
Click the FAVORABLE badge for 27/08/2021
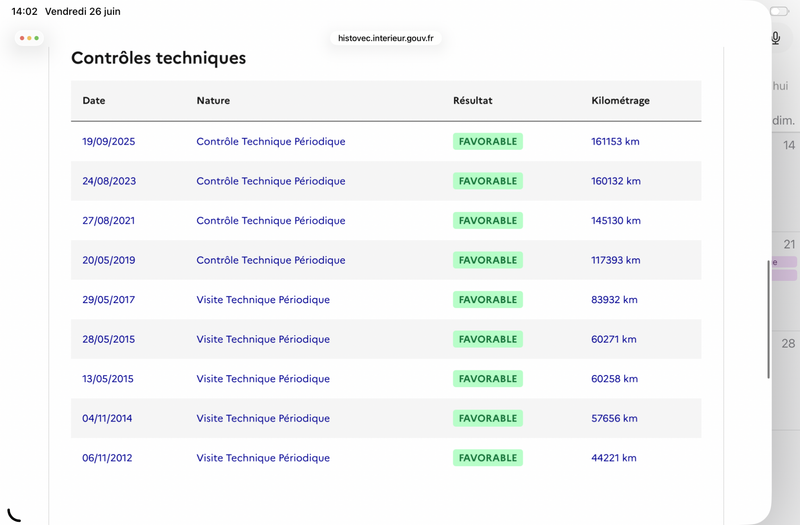pyautogui.click(x=488, y=220)
